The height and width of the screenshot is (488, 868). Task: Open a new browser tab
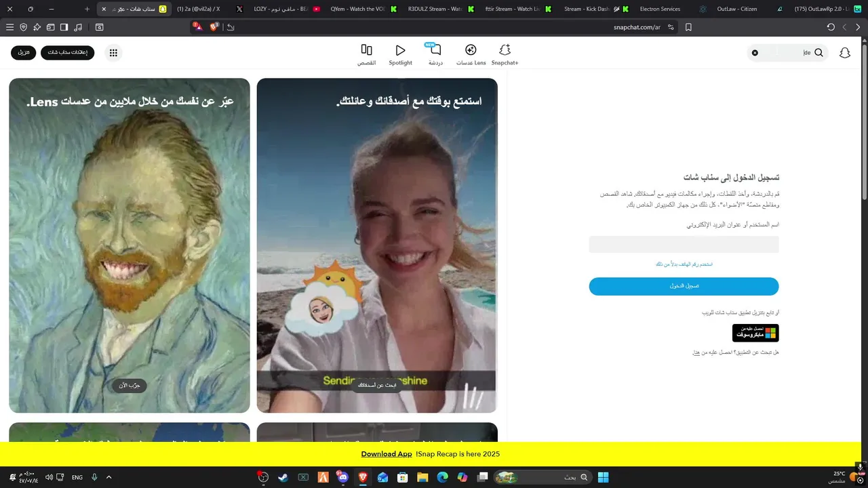pos(87,9)
